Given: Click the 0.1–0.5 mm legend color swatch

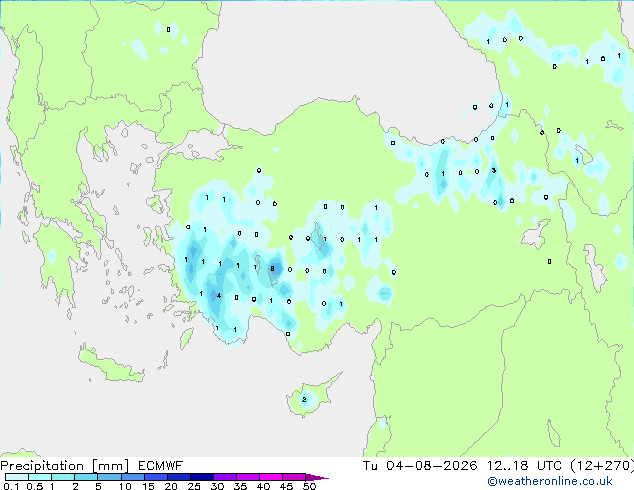Looking at the screenshot, I should (17, 477).
